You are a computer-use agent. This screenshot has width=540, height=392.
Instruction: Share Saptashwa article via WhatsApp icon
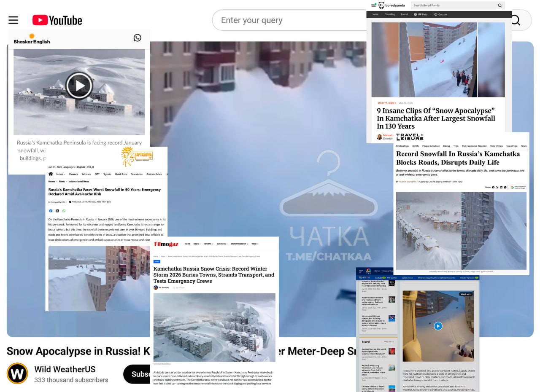click(64, 211)
